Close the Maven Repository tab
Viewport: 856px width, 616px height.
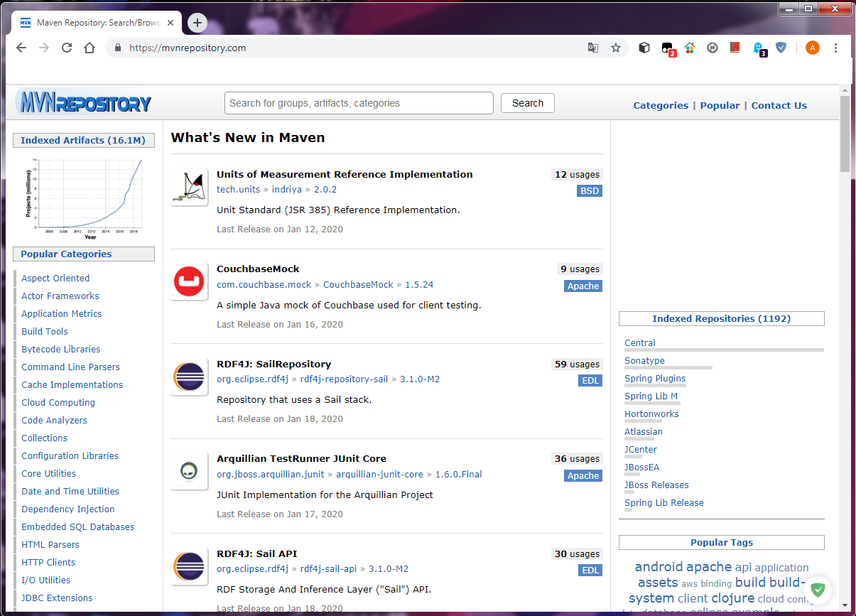click(170, 23)
